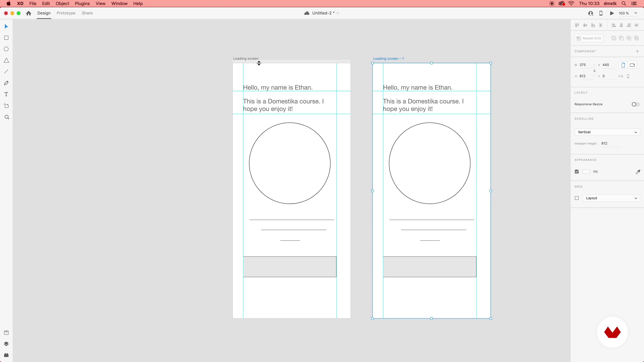Align selection to horizontal center

[x=621, y=25]
